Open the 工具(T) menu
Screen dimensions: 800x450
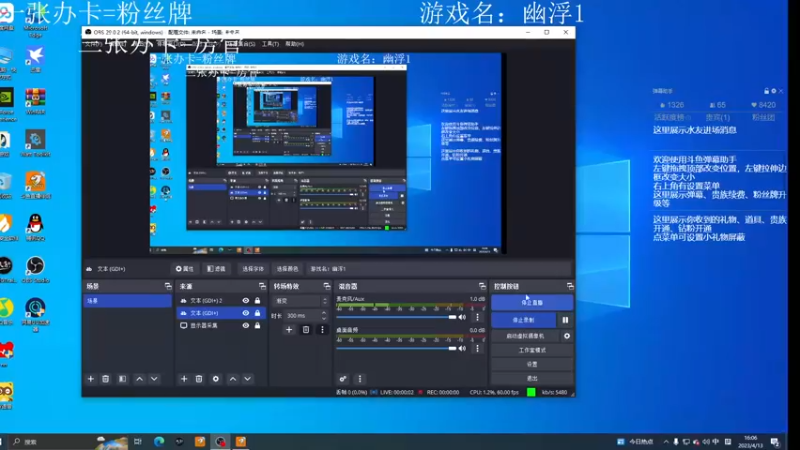270,44
